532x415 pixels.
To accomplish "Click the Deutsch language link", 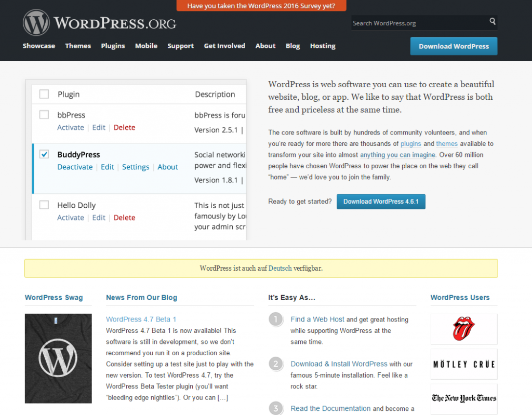I will tap(280, 268).
